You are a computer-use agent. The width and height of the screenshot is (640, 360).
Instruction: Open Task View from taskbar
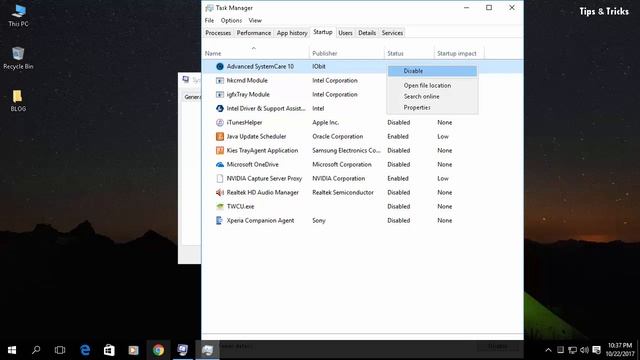click(x=60, y=350)
